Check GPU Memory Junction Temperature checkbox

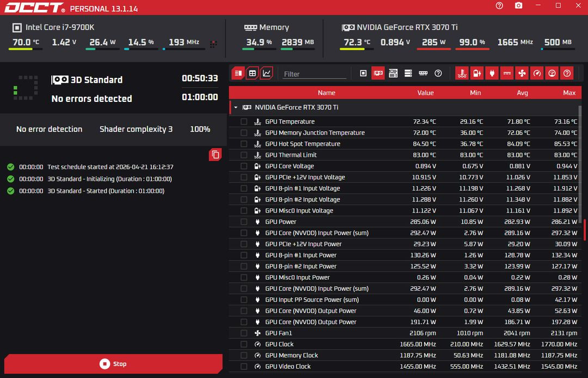tap(244, 133)
